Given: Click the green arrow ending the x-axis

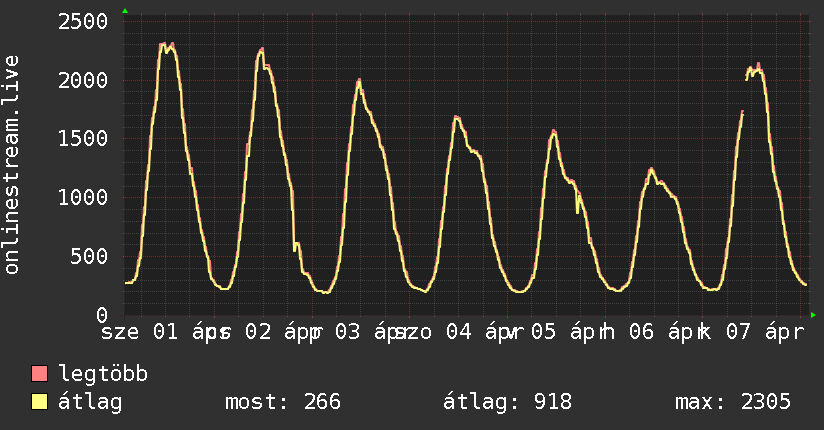Looking at the screenshot, I should click(814, 315).
